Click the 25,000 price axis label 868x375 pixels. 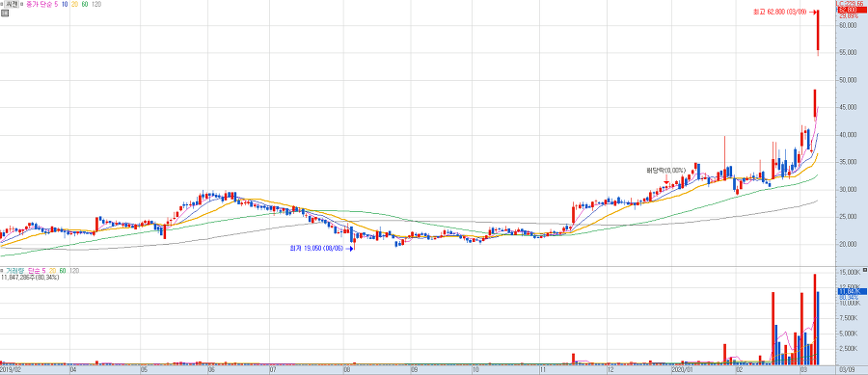coord(847,217)
